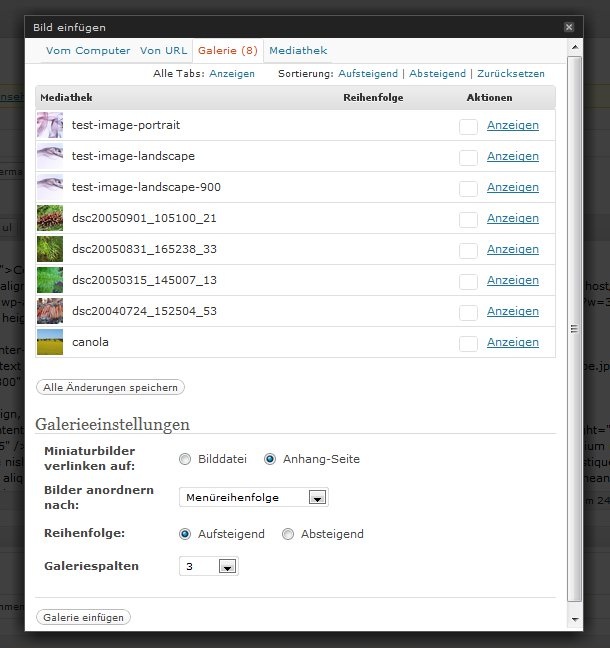610x648 pixels.
Task: Click test-image-landscape-900 thumbnail
Action: 50,187
